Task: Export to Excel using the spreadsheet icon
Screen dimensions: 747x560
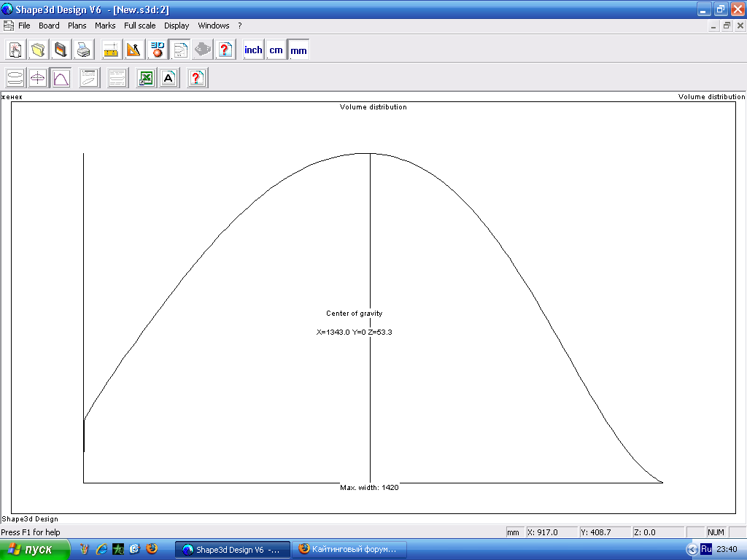Action: 146,78
